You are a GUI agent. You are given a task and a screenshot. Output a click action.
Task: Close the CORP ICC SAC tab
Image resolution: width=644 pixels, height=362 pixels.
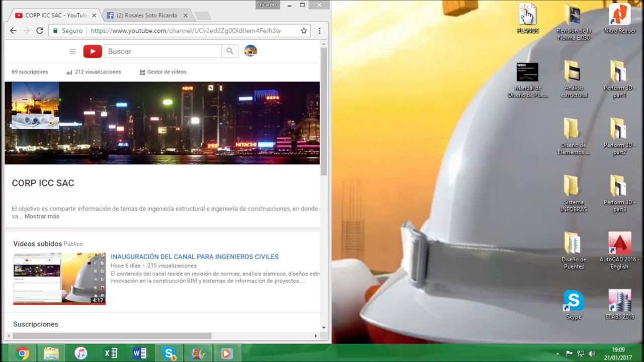pos(94,16)
